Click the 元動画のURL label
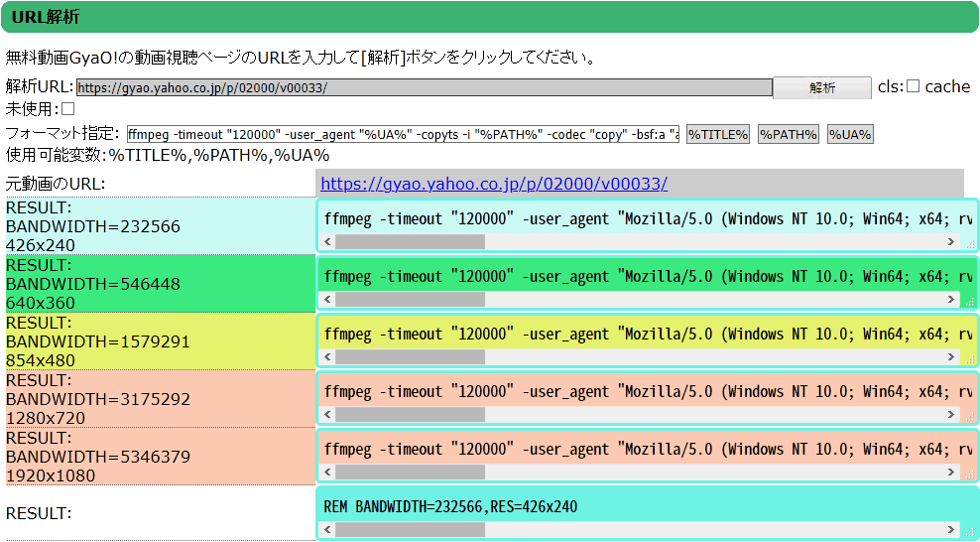 [56, 184]
